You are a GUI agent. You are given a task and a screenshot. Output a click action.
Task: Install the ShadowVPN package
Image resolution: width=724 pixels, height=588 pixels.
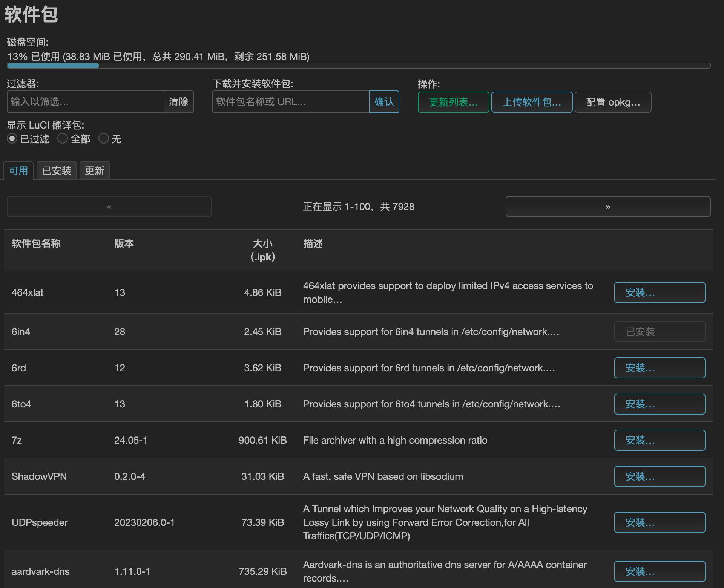pyautogui.click(x=660, y=476)
